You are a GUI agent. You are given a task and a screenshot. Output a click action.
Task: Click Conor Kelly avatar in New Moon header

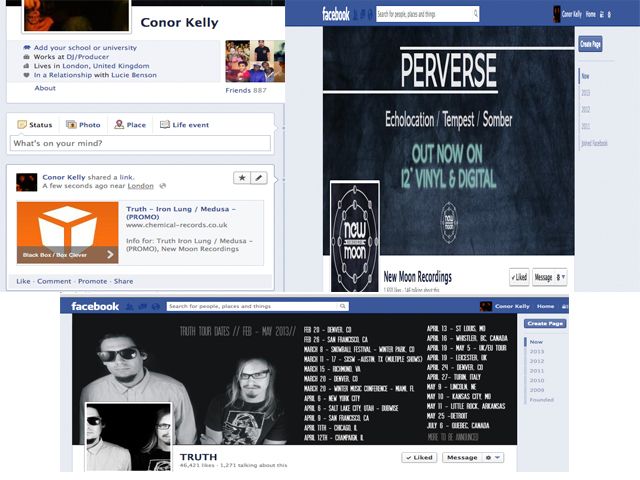click(x=556, y=14)
